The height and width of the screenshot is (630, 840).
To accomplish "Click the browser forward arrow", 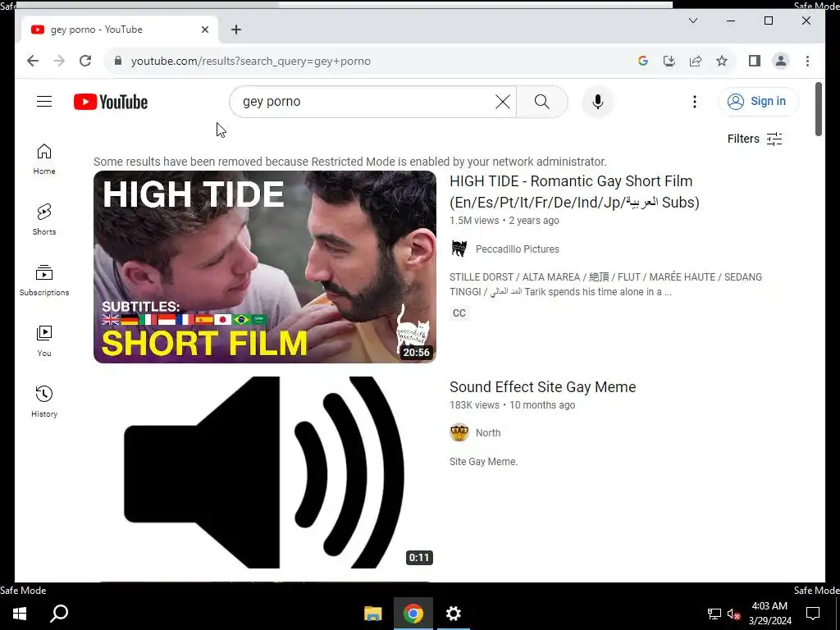I will (59, 61).
